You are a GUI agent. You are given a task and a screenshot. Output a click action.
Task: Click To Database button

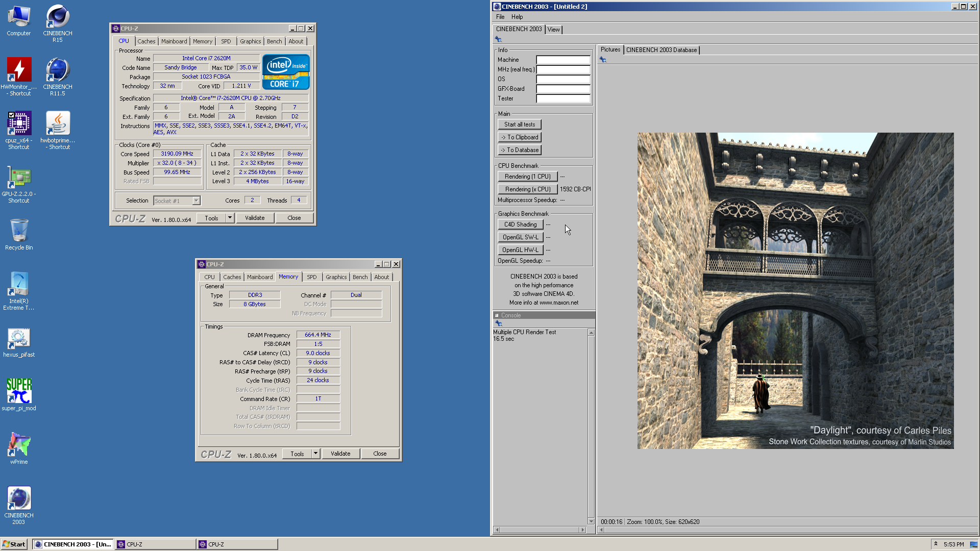[519, 150]
